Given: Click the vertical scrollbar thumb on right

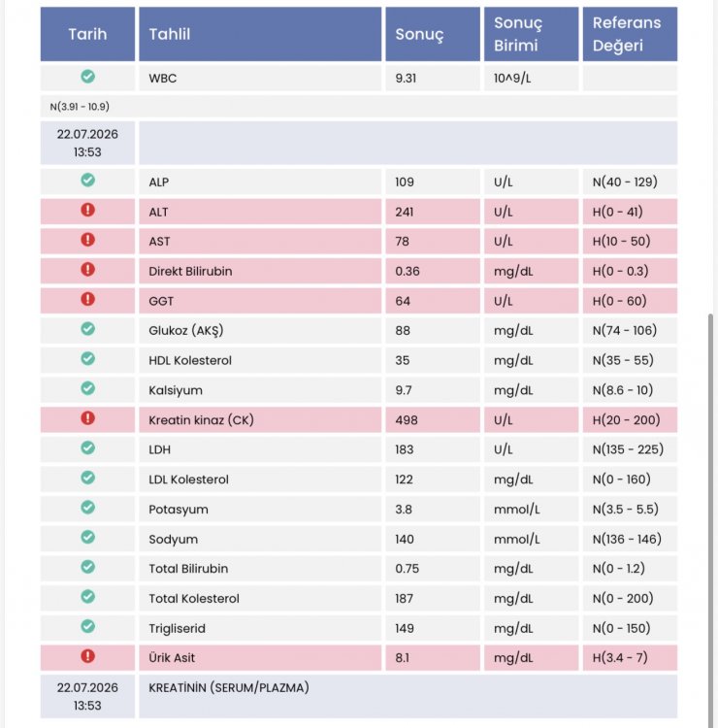Looking at the screenshot, I should point(710,520).
